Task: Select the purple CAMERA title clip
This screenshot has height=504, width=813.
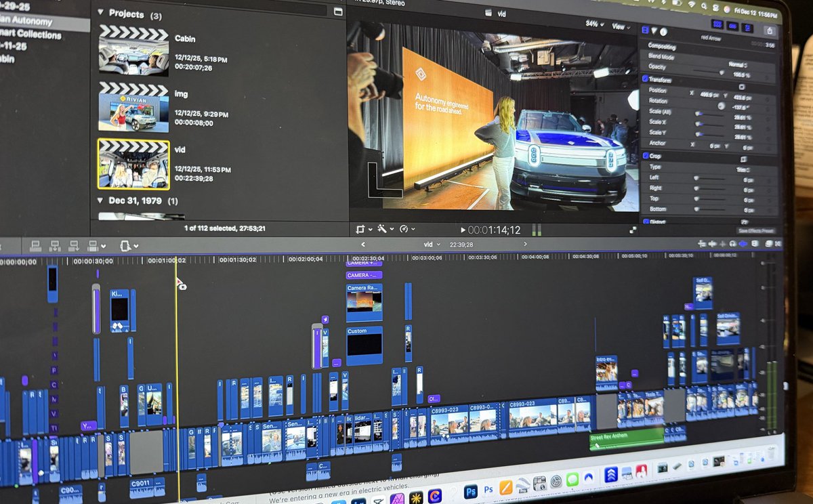Action: (x=364, y=275)
